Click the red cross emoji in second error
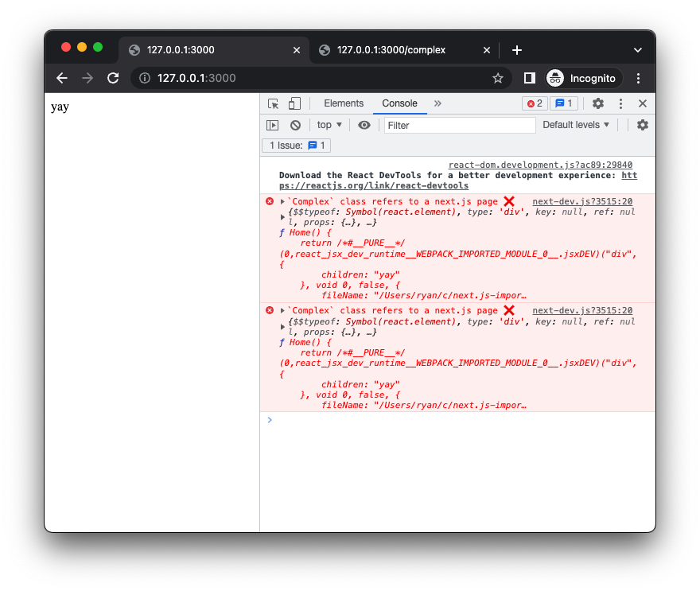The height and width of the screenshot is (591, 700). (509, 310)
